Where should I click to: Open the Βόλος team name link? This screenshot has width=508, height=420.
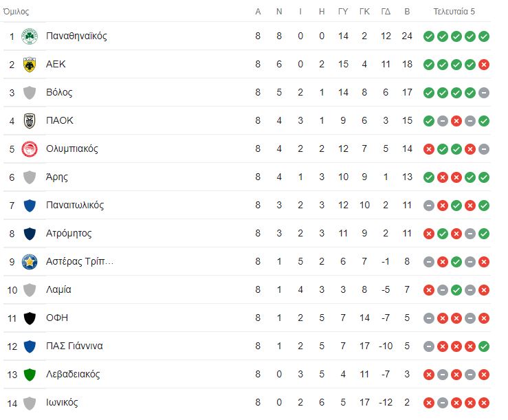point(59,92)
